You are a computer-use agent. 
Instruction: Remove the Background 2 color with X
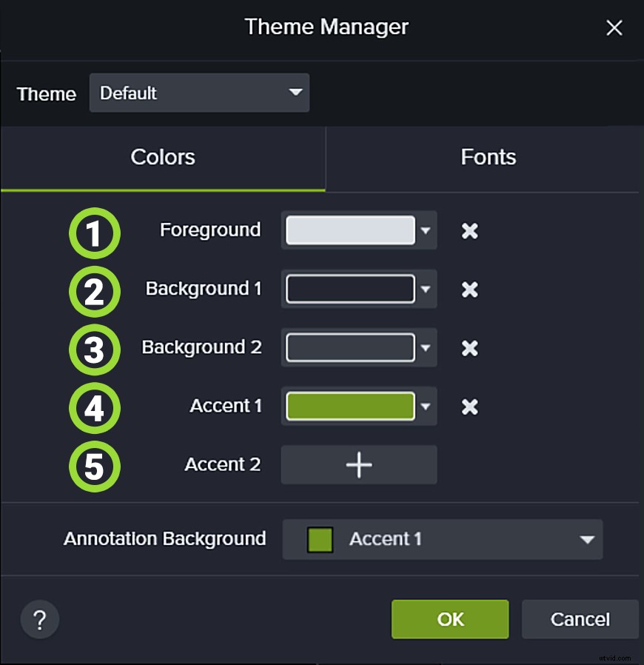click(469, 348)
